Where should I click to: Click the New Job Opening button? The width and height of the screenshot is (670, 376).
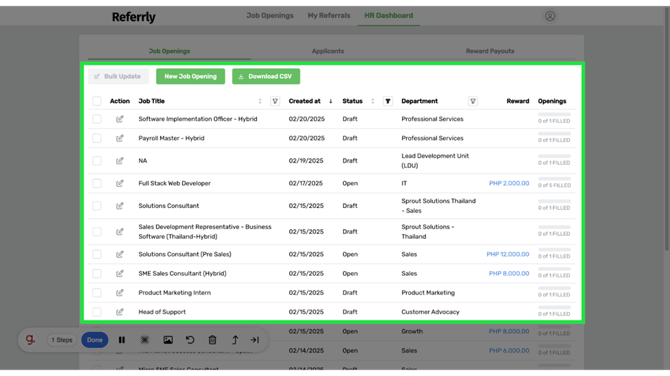[x=191, y=76]
